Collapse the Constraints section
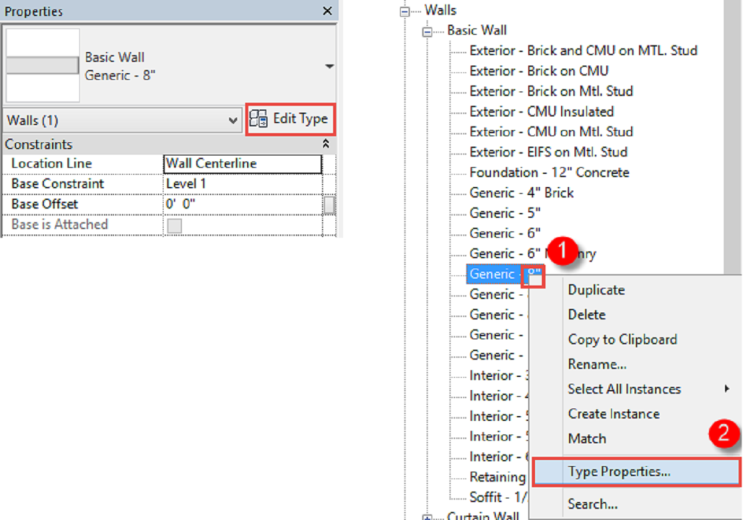The image size is (743, 520). pyautogui.click(x=326, y=144)
